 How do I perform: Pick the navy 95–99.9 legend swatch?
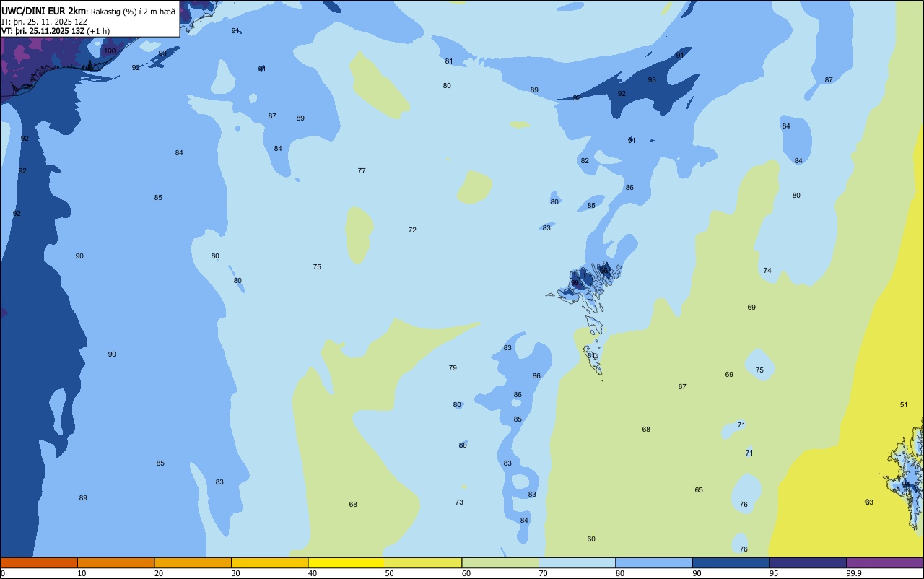coord(808,562)
